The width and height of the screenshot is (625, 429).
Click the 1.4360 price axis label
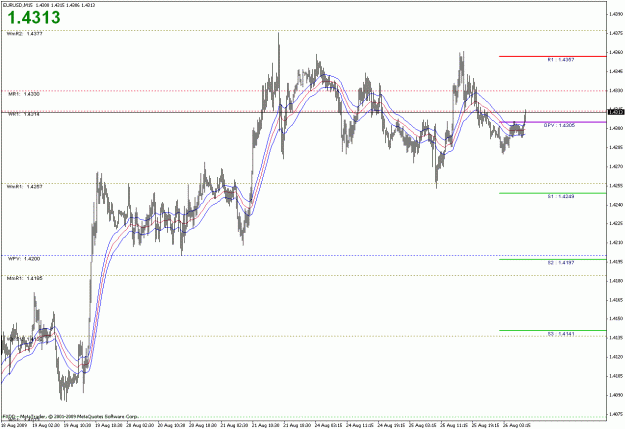point(616,52)
